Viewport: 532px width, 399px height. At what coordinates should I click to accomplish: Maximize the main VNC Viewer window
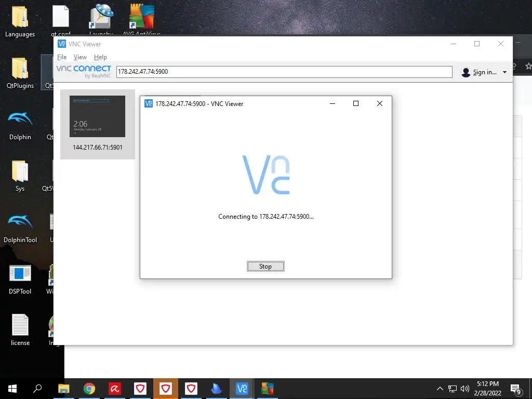click(x=477, y=44)
